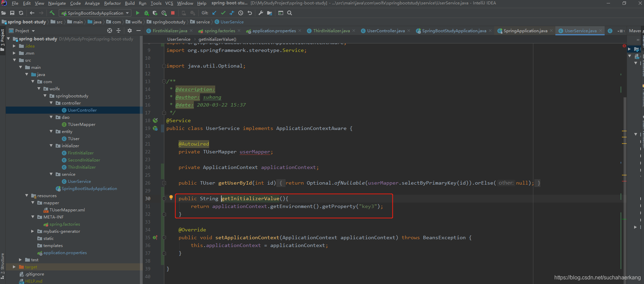Image resolution: width=644 pixels, height=284 pixels.
Task: Collapse the controller package
Action: [x=51, y=103]
